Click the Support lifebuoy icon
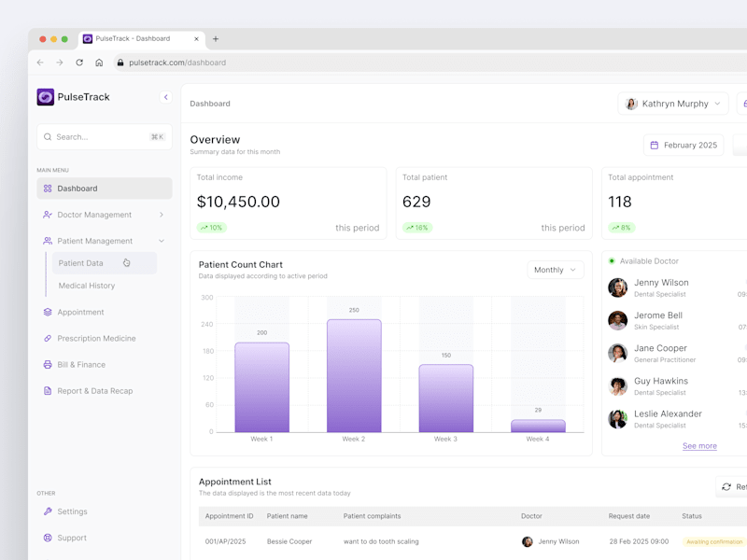The image size is (747, 560). click(x=48, y=538)
